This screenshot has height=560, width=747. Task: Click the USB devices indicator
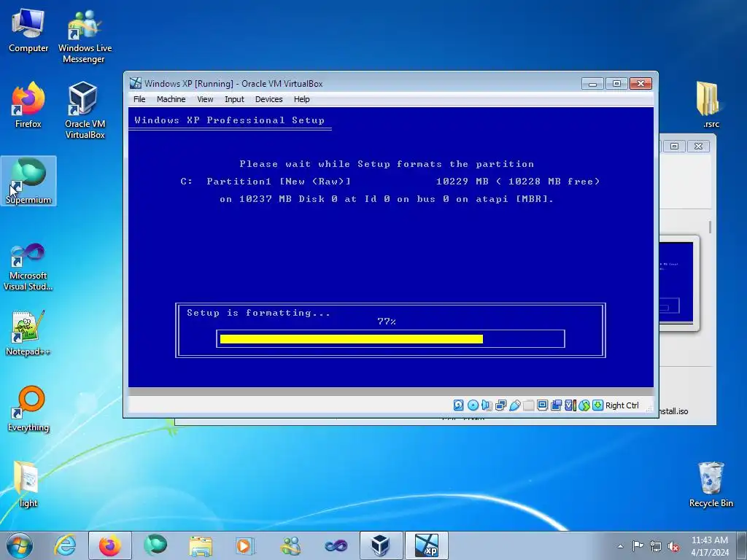click(514, 405)
